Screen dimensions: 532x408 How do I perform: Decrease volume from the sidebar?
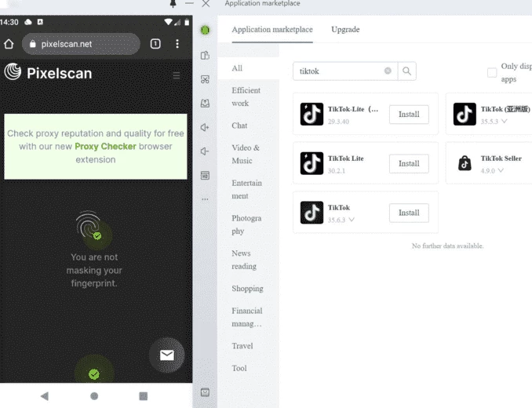coord(205,151)
